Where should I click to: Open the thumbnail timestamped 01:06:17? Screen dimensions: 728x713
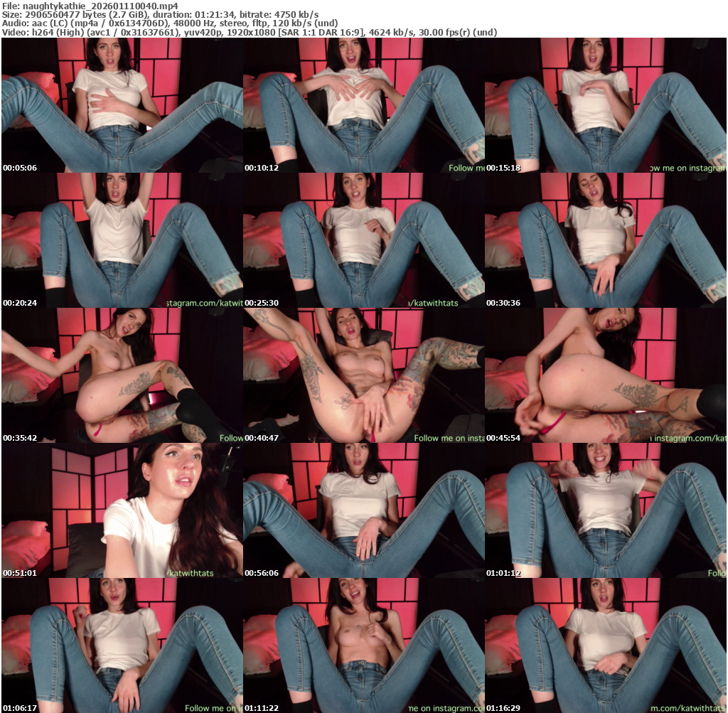click(x=122, y=645)
